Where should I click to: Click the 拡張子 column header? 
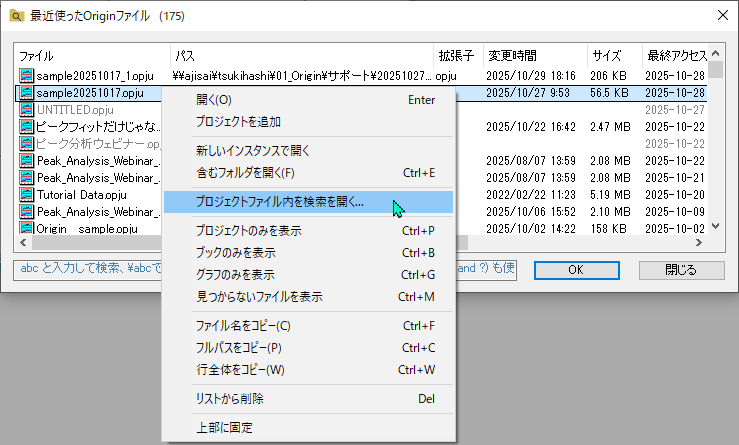tap(458, 56)
